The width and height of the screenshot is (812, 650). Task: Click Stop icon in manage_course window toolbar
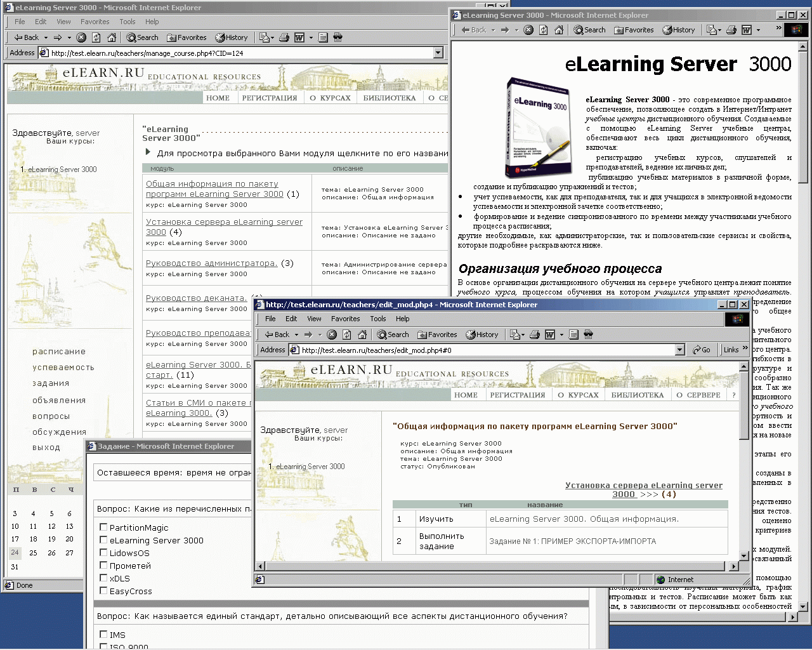tap(81, 37)
